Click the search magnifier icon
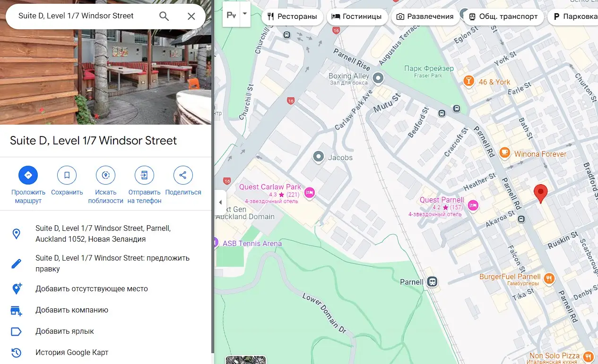 (x=164, y=16)
